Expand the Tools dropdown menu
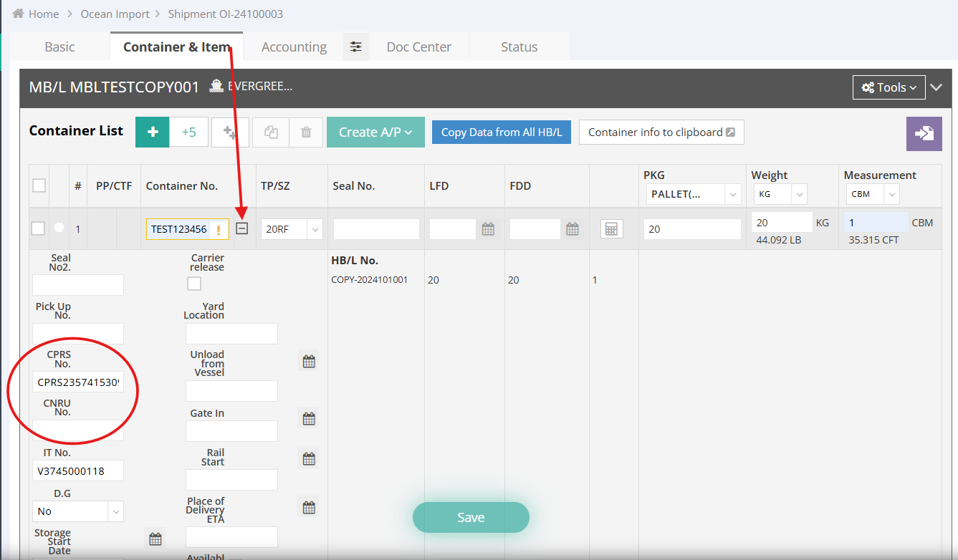The width and height of the screenshot is (958, 560). 888,87
